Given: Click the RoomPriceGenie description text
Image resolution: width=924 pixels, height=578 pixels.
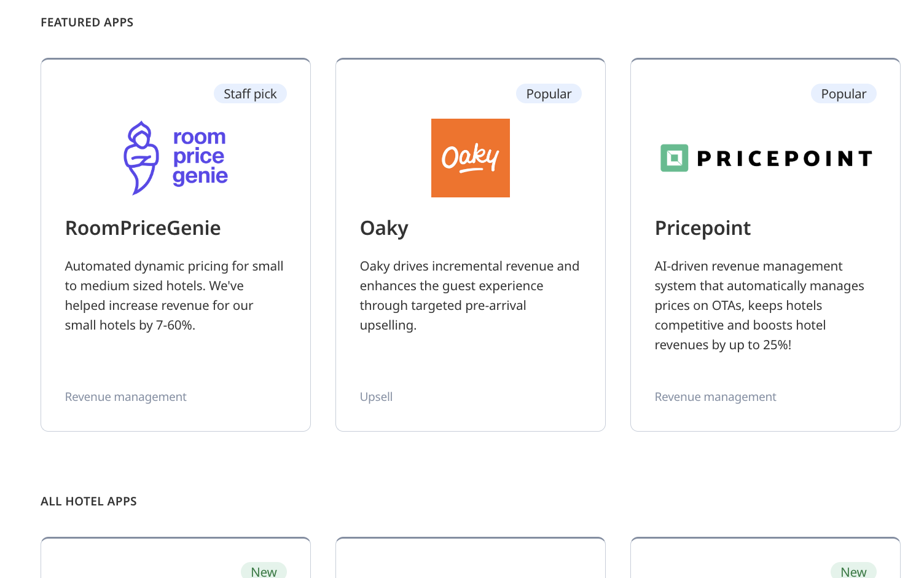Looking at the screenshot, I should (174, 296).
